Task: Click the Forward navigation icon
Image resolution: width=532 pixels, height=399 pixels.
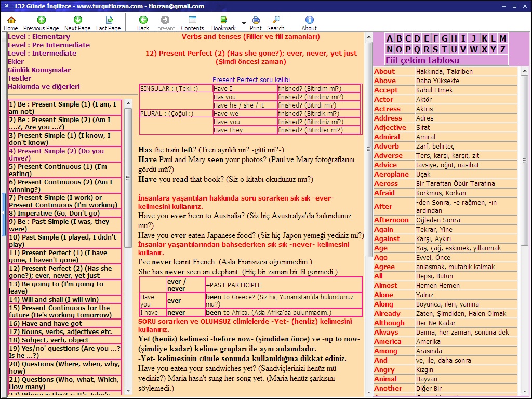Action: pos(165,20)
